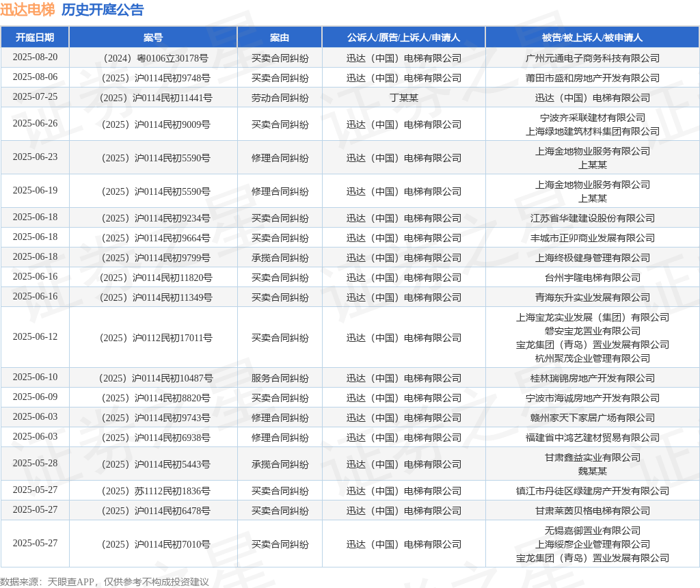Click the 数据来源 天眼查APP footer note
The image size is (700, 588).
coord(105,582)
